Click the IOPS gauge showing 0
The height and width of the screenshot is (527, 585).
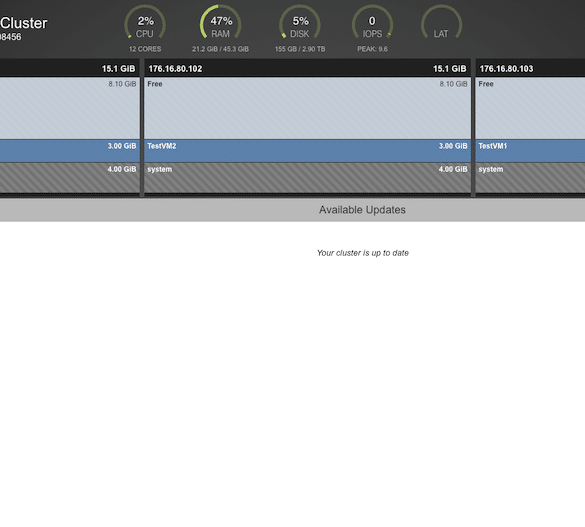[372, 22]
